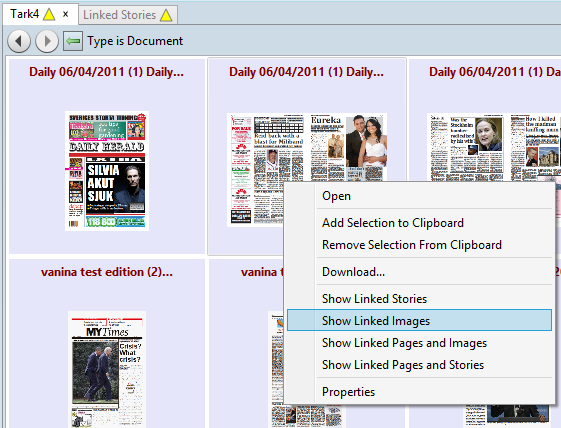Close the Tark4 tab

point(65,14)
